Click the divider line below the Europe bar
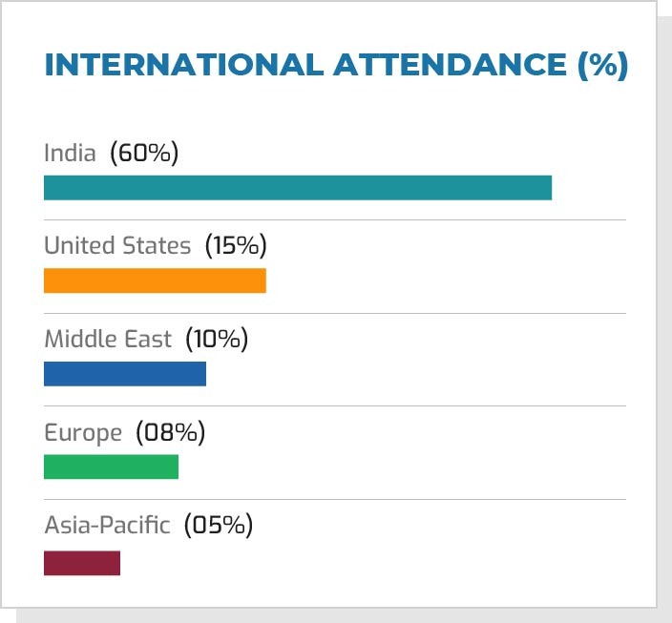This screenshot has height=623, width=672. pos(335,499)
